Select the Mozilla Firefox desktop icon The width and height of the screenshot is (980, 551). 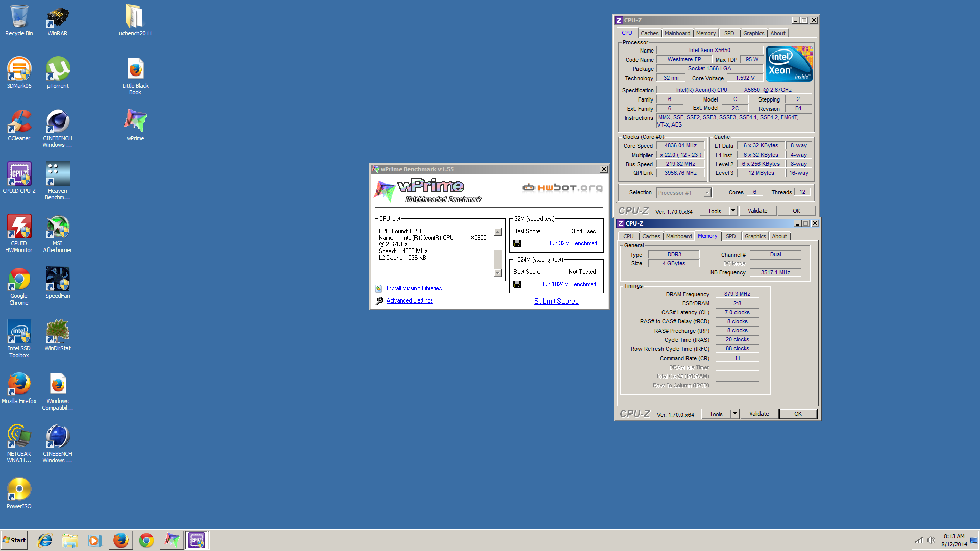point(19,388)
